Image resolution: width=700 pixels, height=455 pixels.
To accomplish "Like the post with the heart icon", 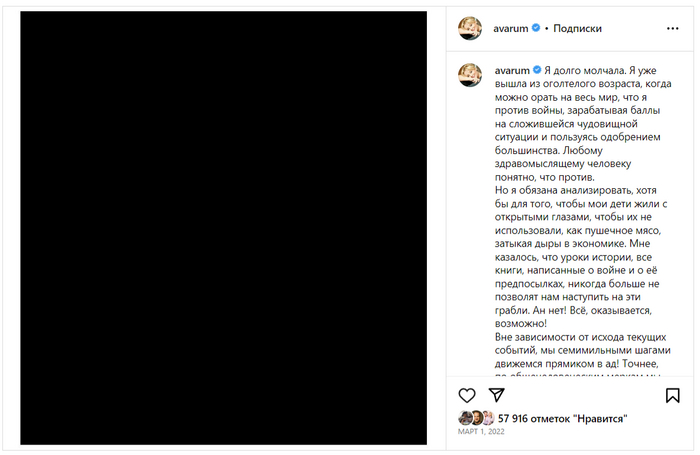I will click(x=467, y=395).
